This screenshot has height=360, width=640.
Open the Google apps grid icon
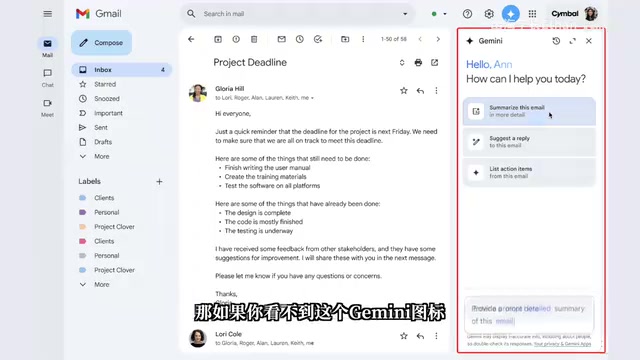click(532, 14)
